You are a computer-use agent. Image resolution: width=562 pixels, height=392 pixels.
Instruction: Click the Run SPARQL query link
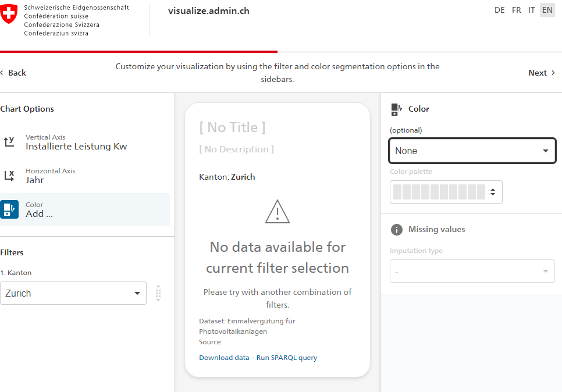(287, 358)
